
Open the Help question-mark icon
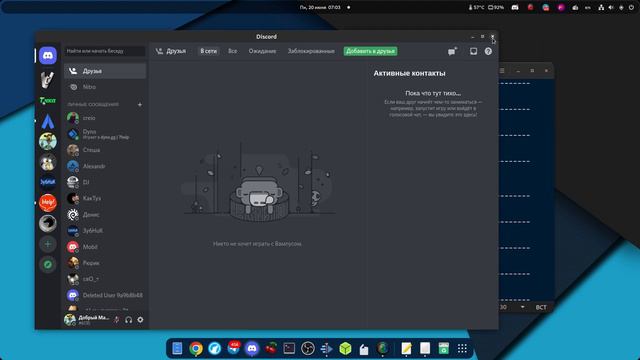[x=488, y=51]
